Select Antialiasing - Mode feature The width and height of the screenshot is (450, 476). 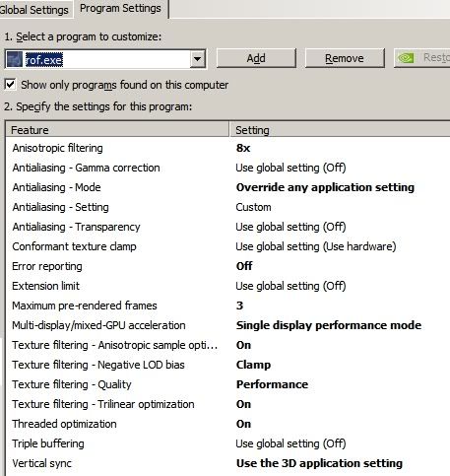[56, 187]
